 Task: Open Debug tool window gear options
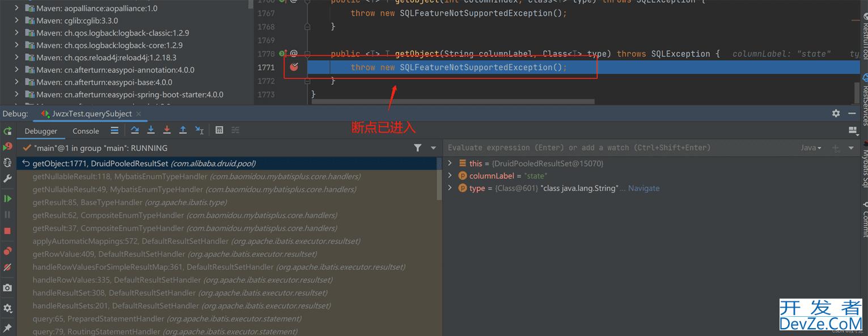point(836,113)
